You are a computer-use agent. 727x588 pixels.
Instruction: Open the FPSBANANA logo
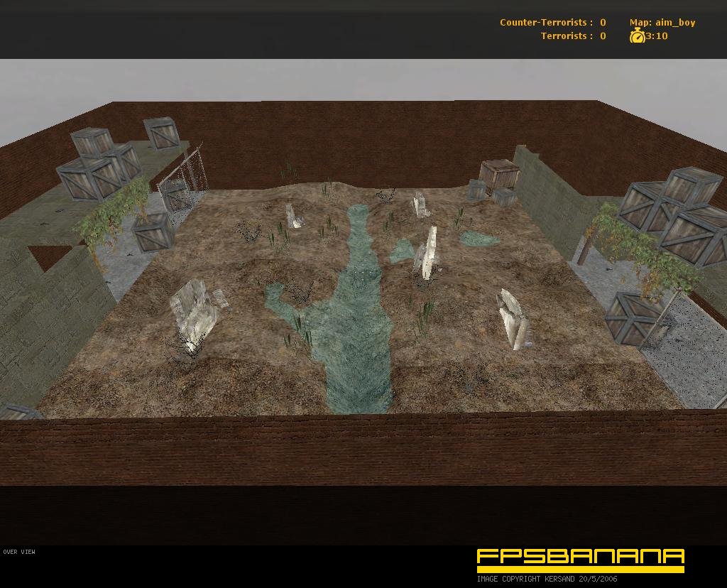[x=579, y=556]
